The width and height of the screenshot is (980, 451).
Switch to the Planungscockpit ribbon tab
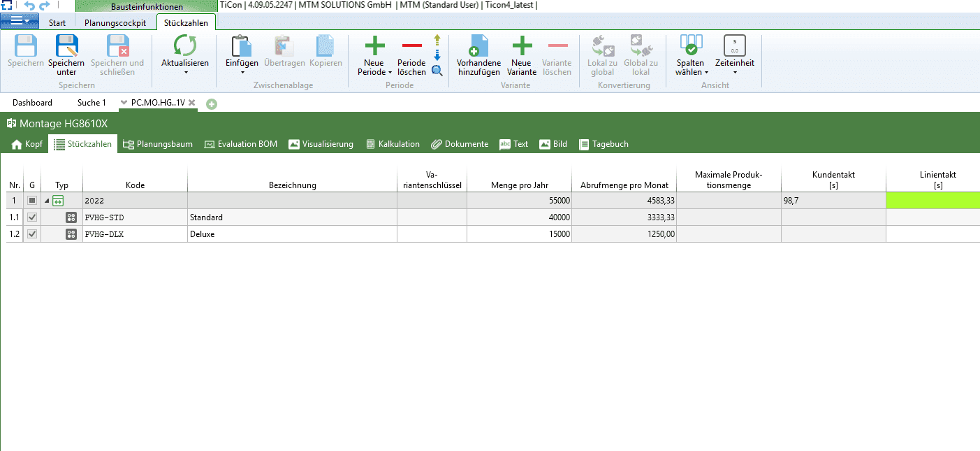[115, 22]
